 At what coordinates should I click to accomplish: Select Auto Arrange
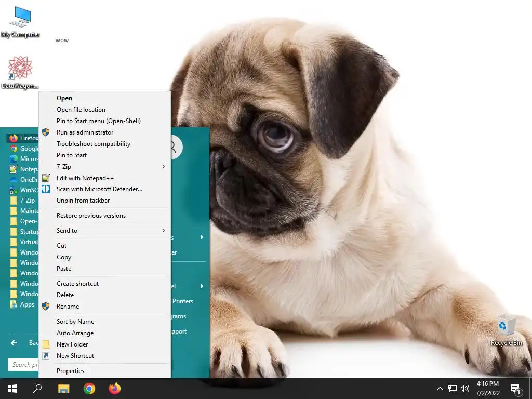pos(105,333)
